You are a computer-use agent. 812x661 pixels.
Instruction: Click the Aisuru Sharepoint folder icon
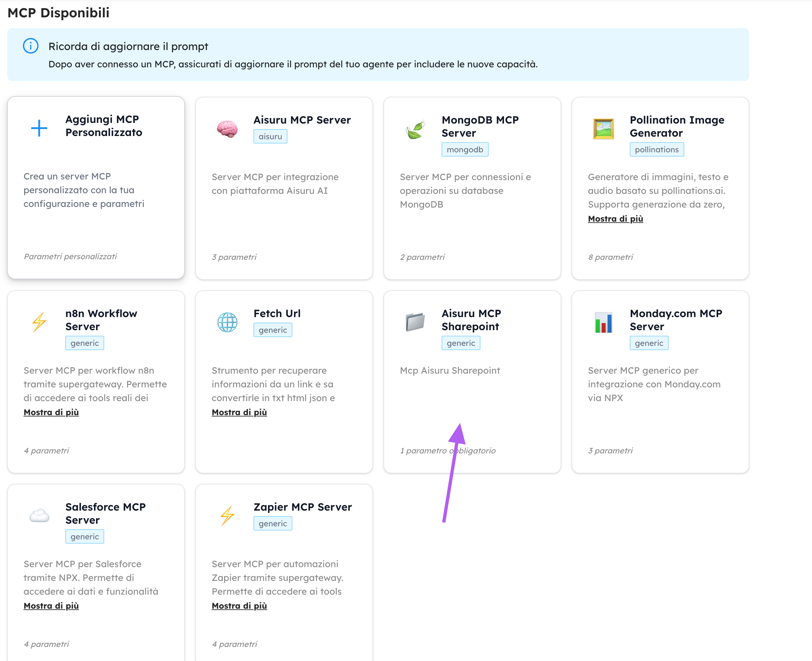[x=415, y=323]
